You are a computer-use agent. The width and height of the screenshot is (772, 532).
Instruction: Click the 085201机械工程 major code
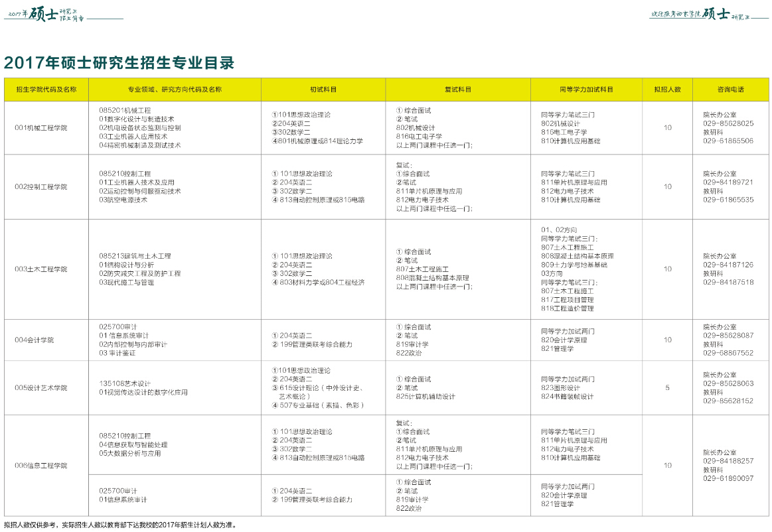click(x=125, y=111)
